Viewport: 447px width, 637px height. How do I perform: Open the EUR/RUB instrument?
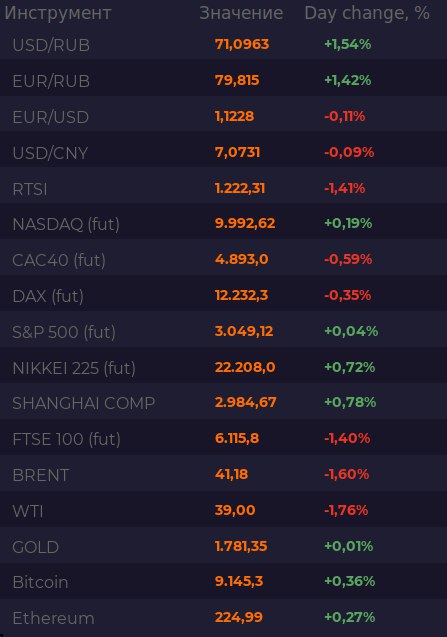tap(224, 80)
